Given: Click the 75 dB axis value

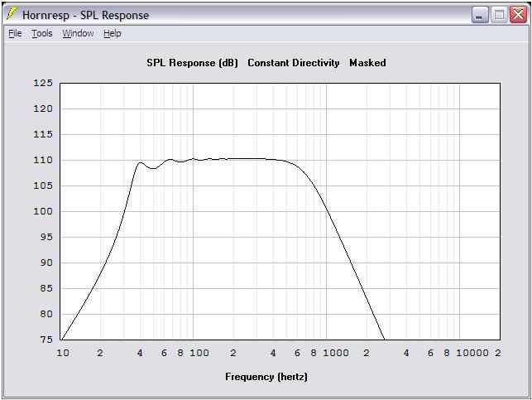Looking at the screenshot, I should [x=46, y=340].
